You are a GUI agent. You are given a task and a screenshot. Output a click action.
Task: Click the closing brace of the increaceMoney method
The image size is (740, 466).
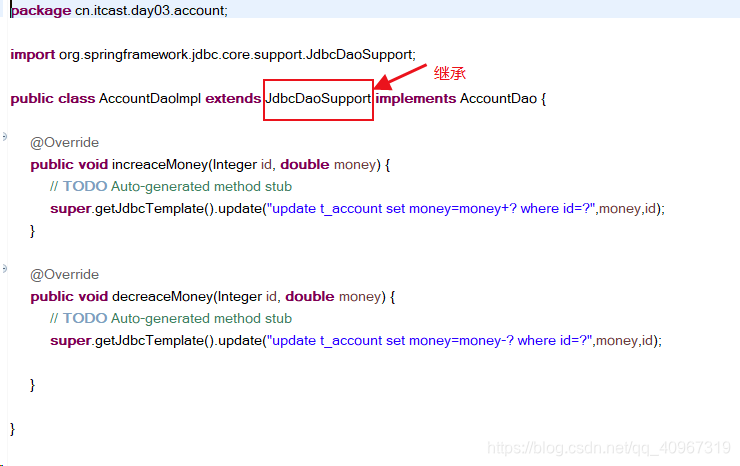pyautogui.click(x=33, y=231)
